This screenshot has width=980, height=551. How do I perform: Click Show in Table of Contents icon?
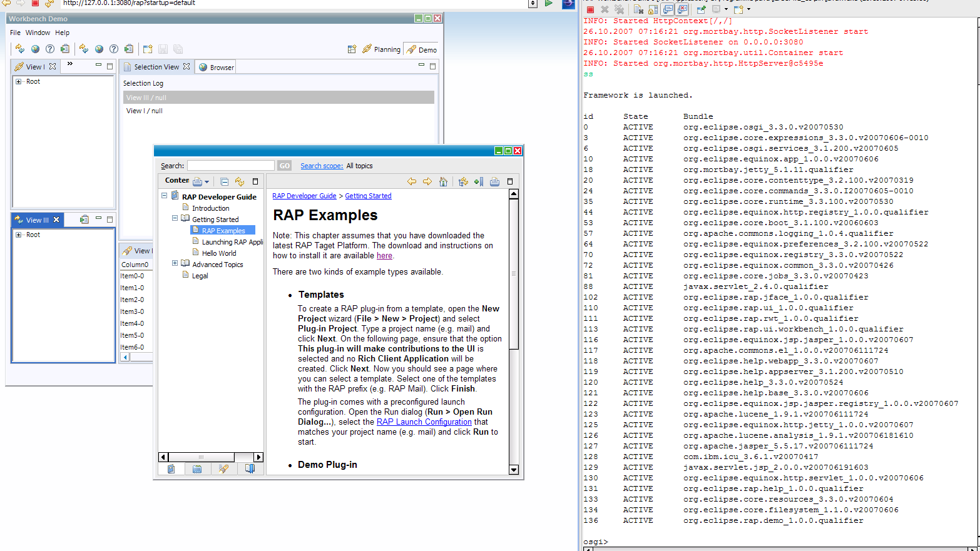pos(463,181)
